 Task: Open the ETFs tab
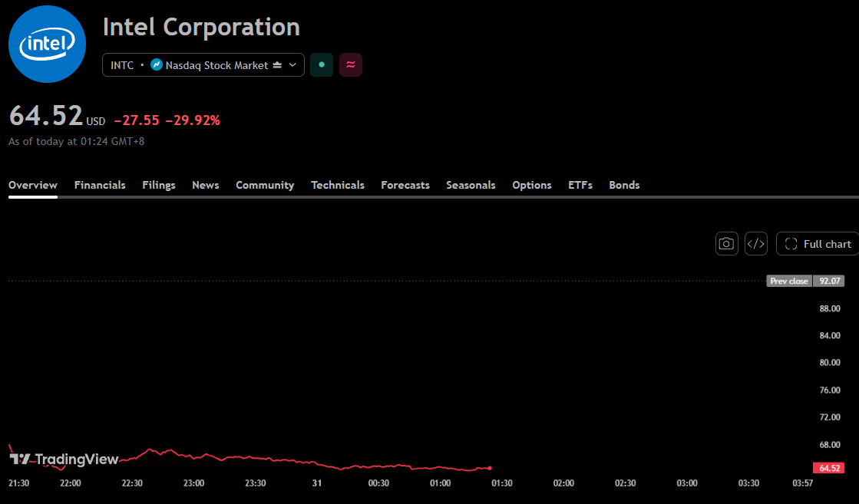coord(580,185)
